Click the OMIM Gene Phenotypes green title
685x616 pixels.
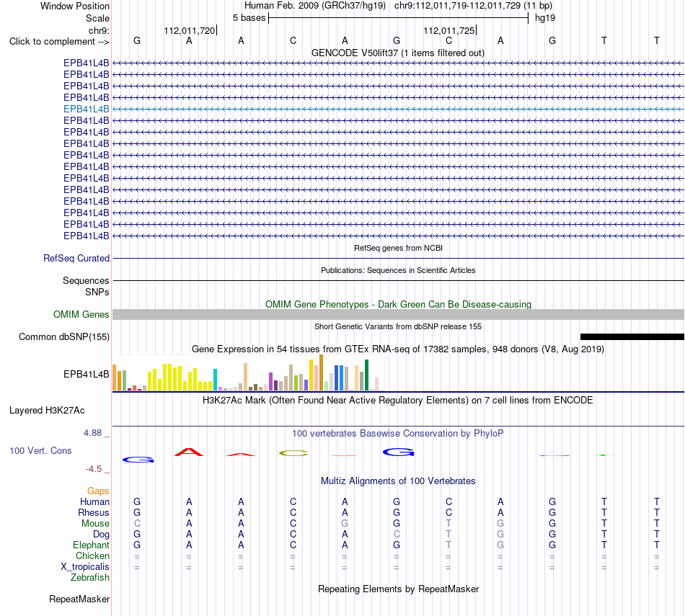tap(398, 304)
